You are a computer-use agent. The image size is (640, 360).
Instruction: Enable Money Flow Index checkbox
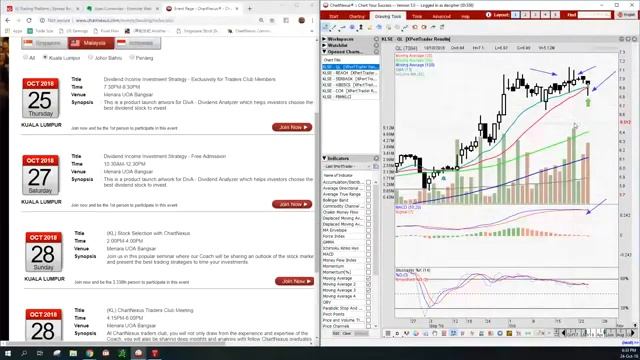tap(369, 260)
